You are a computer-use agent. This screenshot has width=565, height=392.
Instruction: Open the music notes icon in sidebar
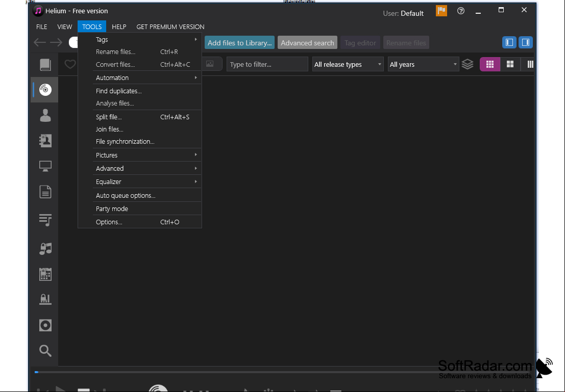click(x=45, y=248)
